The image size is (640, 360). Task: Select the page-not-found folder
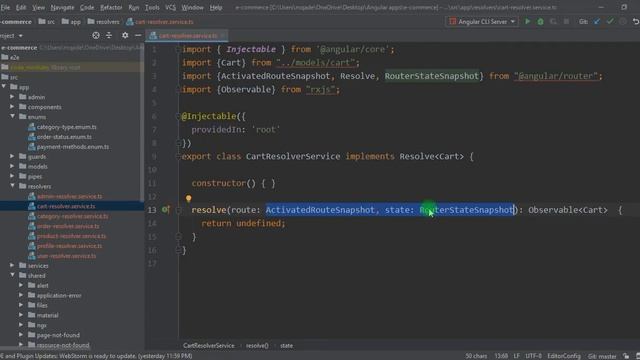point(58,335)
